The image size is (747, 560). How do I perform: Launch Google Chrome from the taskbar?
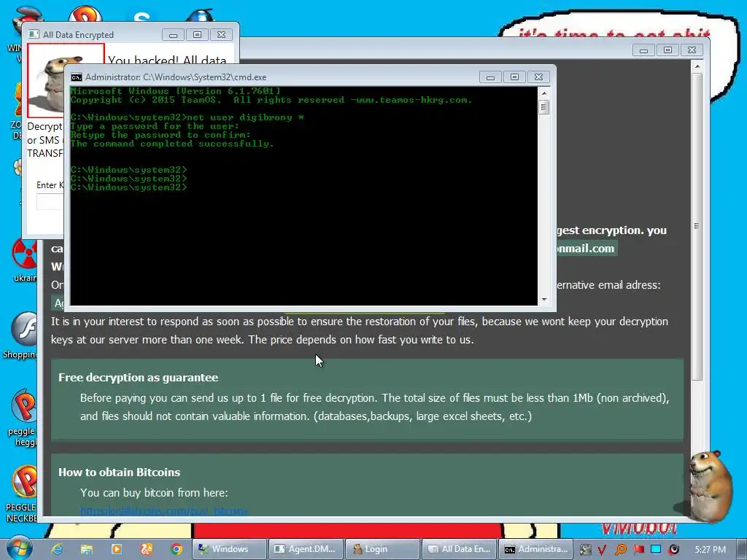click(177, 549)
